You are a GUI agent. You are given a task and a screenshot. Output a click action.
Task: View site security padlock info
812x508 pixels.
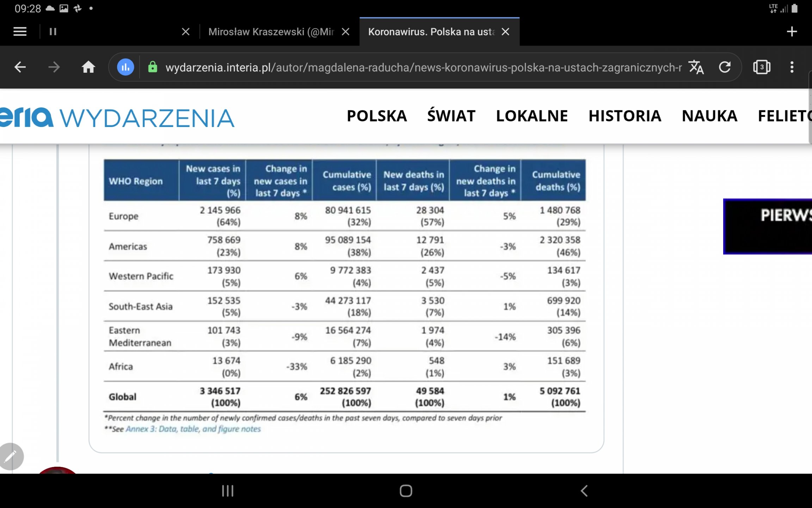point(153,67)
